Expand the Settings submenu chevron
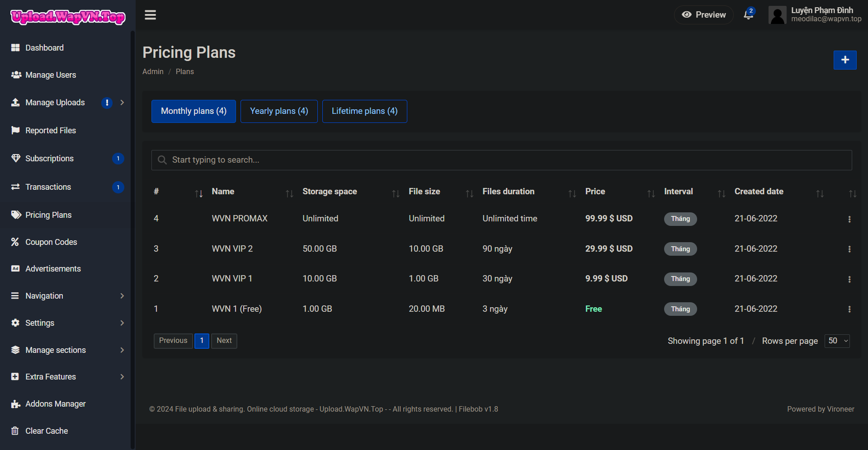Image resolution: width=868 pixels, height=450 pixels. tap(122, 323)
